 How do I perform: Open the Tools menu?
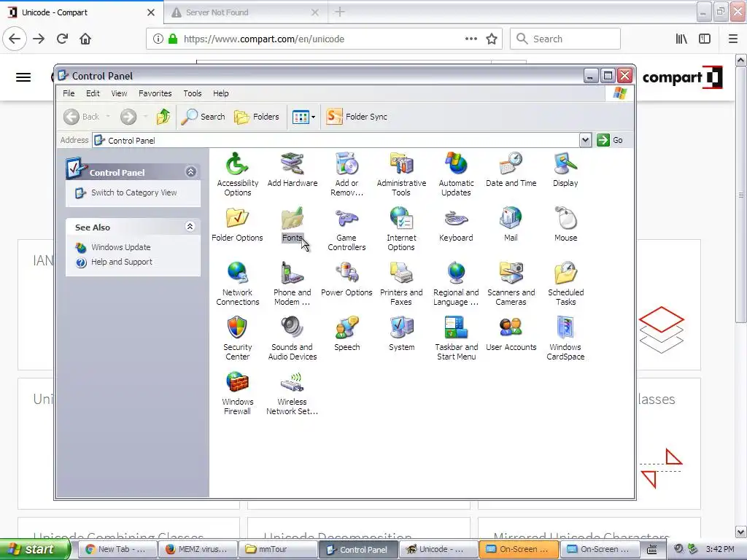tap(193, 93)
